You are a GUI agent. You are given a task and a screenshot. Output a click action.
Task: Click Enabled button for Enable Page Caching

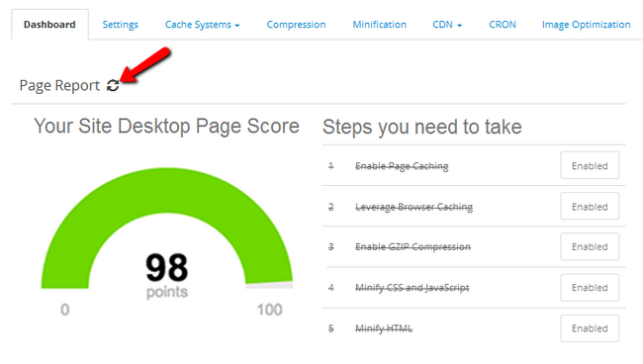[x=590, y=165]
